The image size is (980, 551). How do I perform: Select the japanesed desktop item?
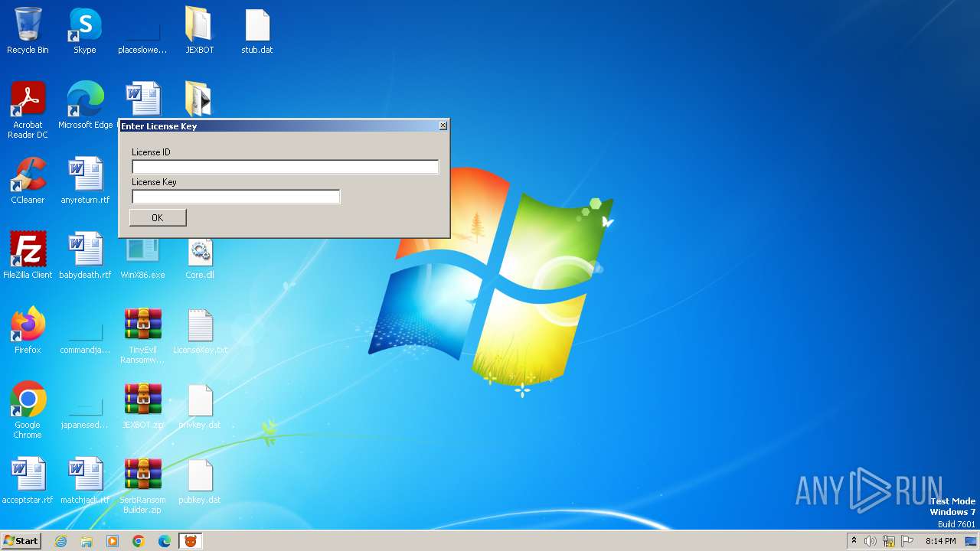(85, 412)
